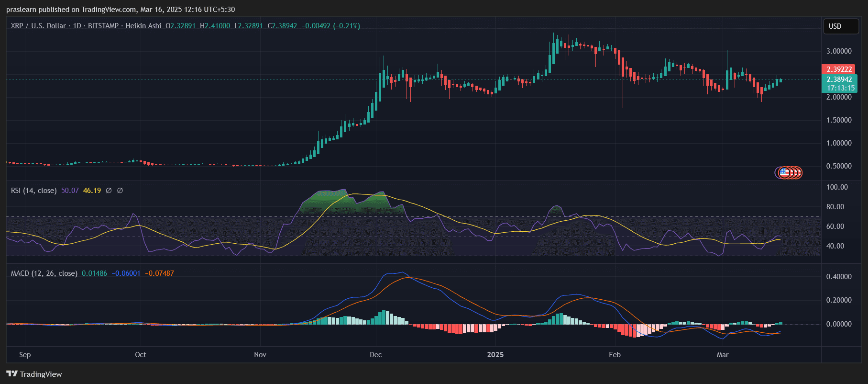Open the RSI (14, close) indicator legend
The width and height of the screenshot is (868, 384).
point(33,191)
